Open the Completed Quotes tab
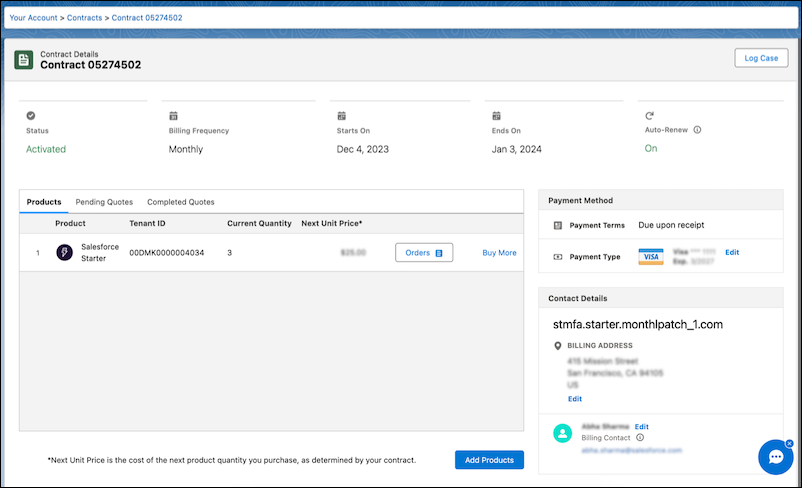Image resolution: width=802 pixels, height=488 pixels. (x=181, y=202)
